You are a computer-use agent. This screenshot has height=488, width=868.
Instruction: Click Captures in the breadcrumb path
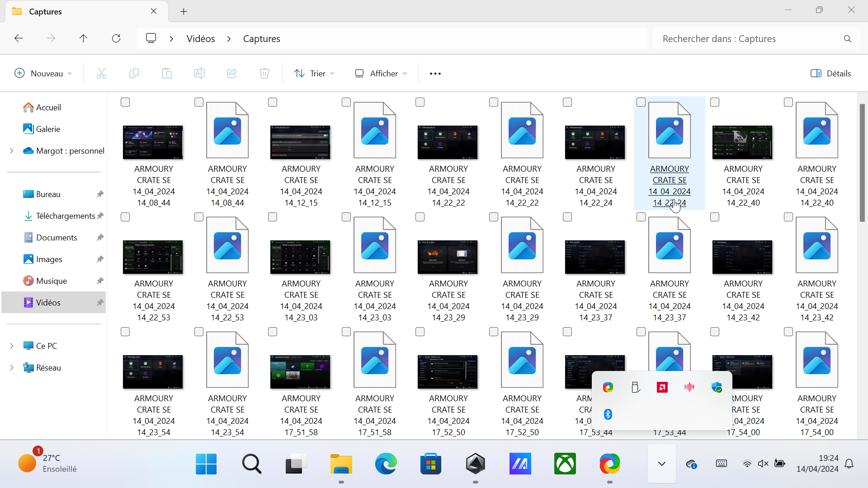(x=262, y=39)
